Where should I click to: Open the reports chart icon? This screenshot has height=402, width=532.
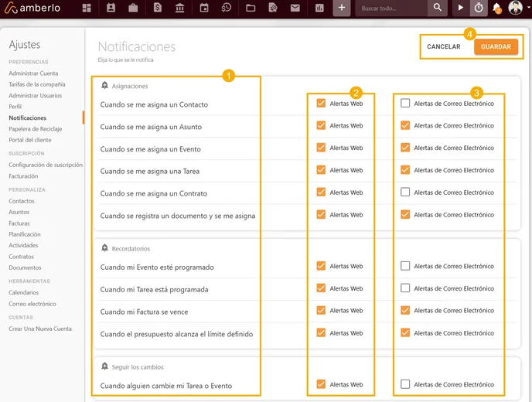coord(319,8)
